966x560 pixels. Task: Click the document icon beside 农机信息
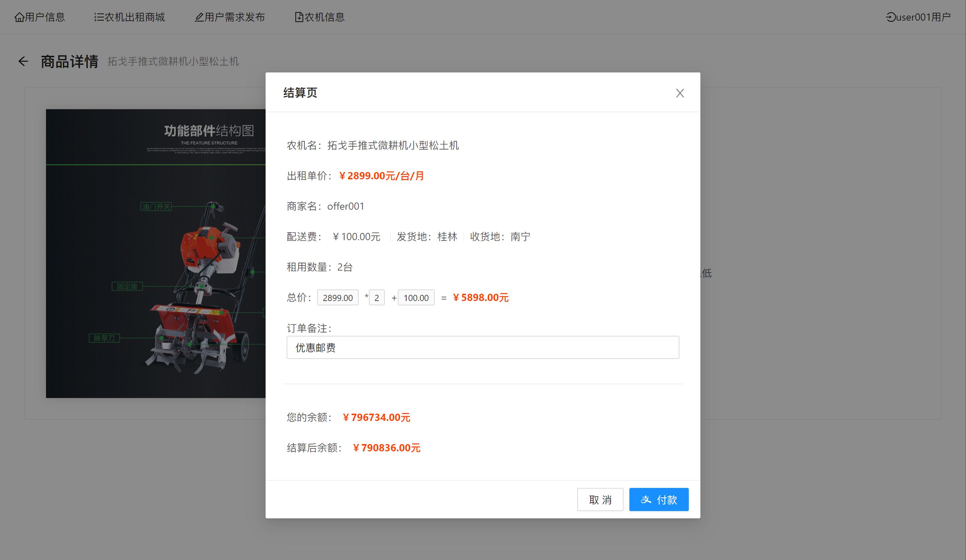tap(299, 17)
